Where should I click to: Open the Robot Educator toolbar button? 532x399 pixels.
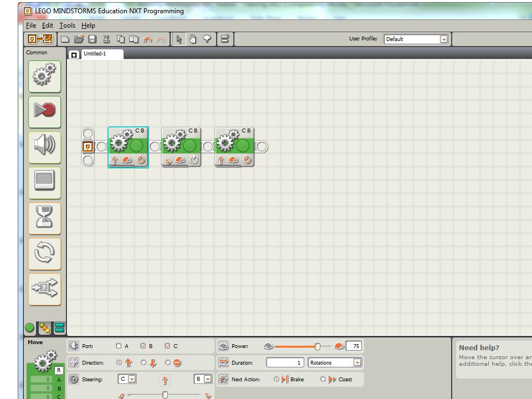point(40,39)
